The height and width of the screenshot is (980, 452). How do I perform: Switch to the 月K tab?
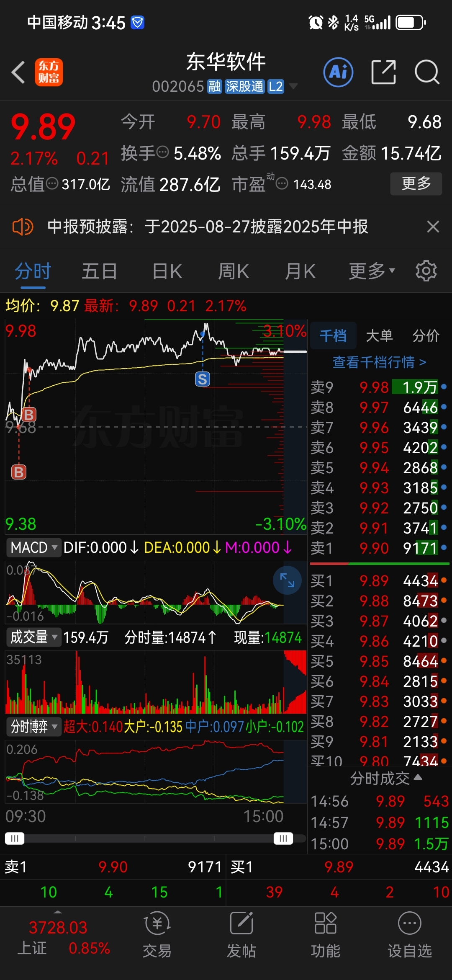(300, 271)
